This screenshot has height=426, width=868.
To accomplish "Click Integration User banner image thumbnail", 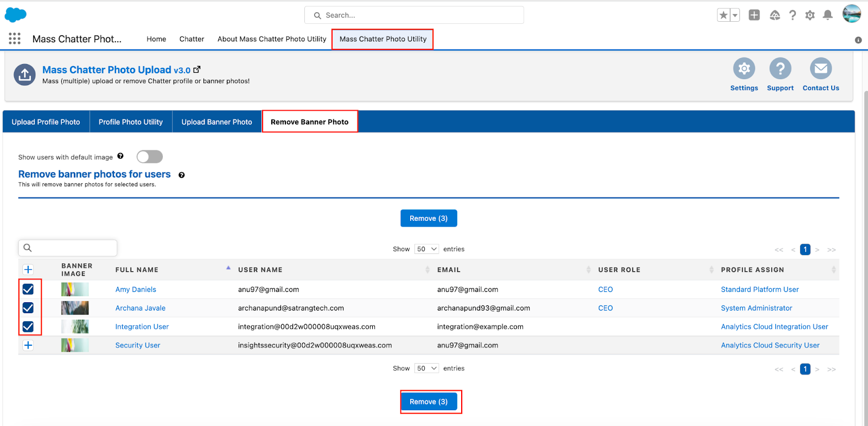I will [75, 327].
